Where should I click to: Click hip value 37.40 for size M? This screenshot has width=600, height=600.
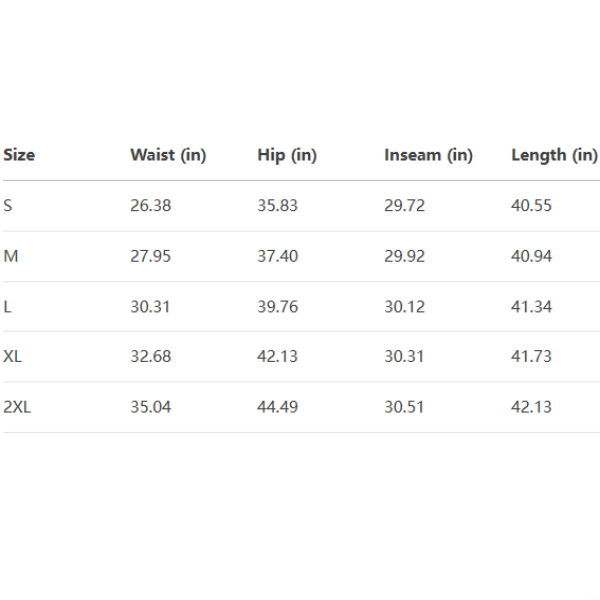tap(277, 256)
